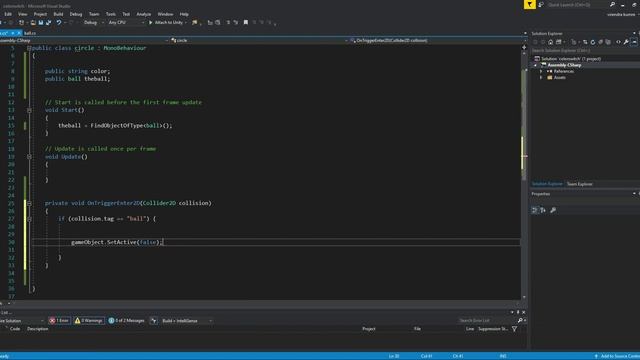
Task: Open the Edit menu
Action: (x=8, y=14)
